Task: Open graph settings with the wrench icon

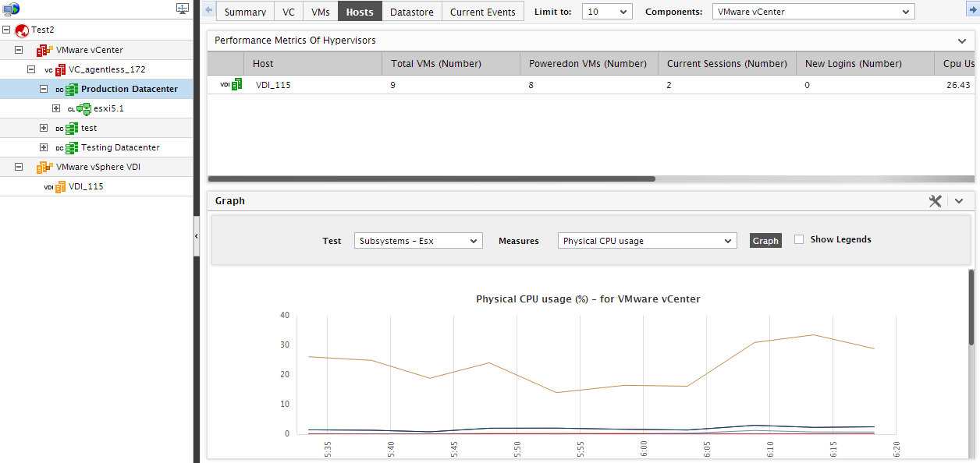Action: [936, 201]
